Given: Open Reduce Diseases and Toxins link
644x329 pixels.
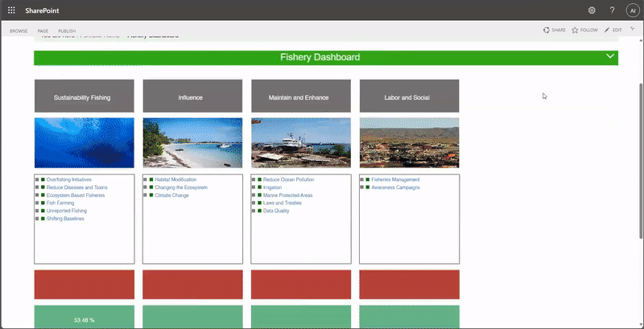Looking at the screenshot, I should [76, 187].
